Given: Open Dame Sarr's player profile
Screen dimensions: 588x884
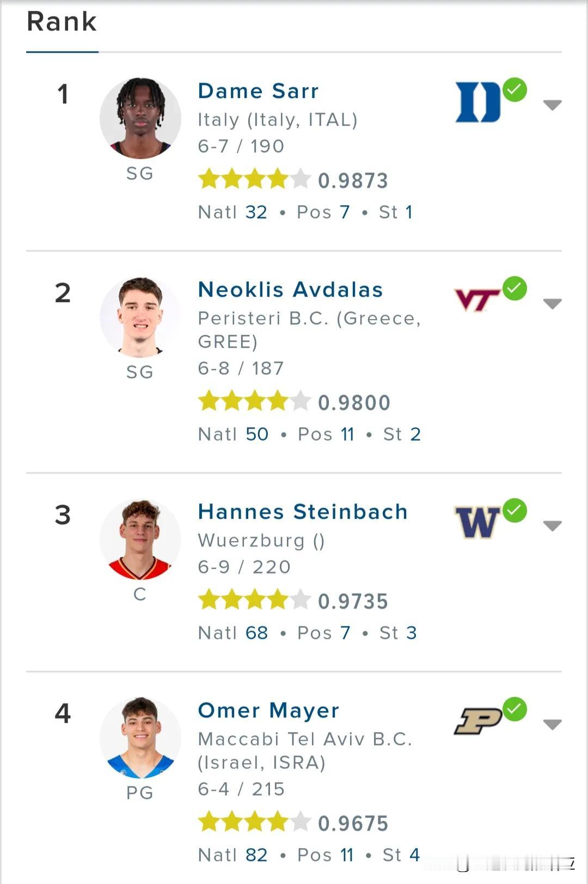Looking at the screenshot, I should click(258, 91).
